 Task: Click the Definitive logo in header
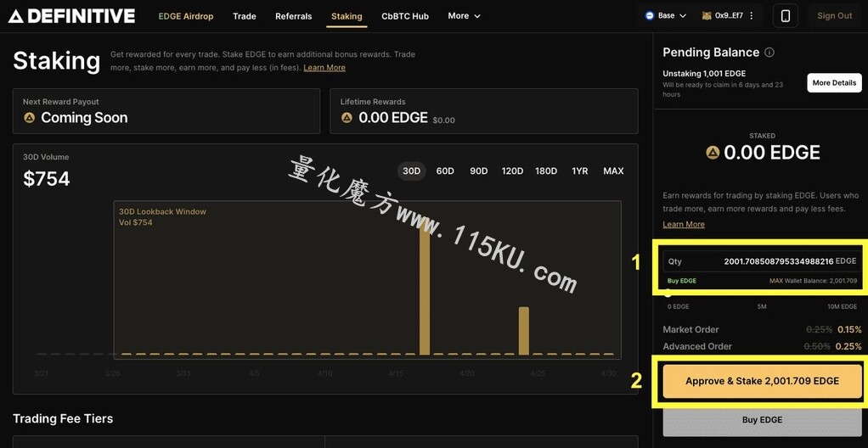(71, 15)
